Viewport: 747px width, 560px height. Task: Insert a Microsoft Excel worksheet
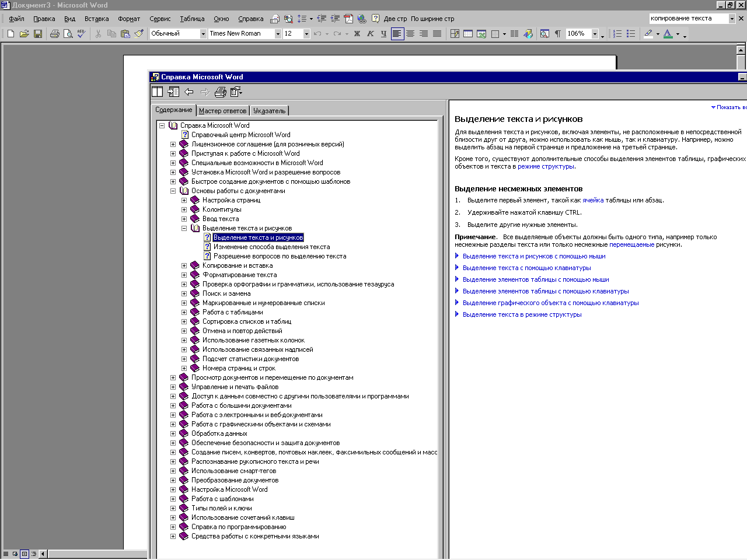(481, 34)
